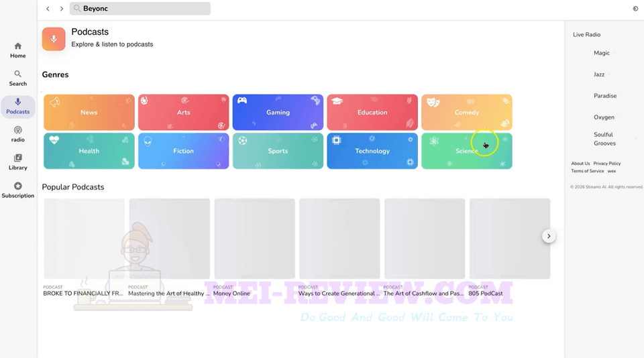Open the Terms of Service link

coord(588,171)
